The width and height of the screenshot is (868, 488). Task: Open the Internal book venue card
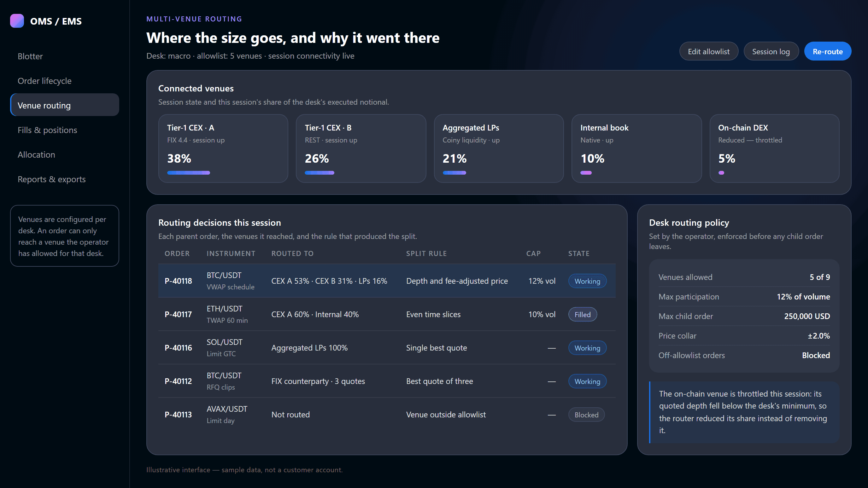pyautogui.click(x=636, y=148)
